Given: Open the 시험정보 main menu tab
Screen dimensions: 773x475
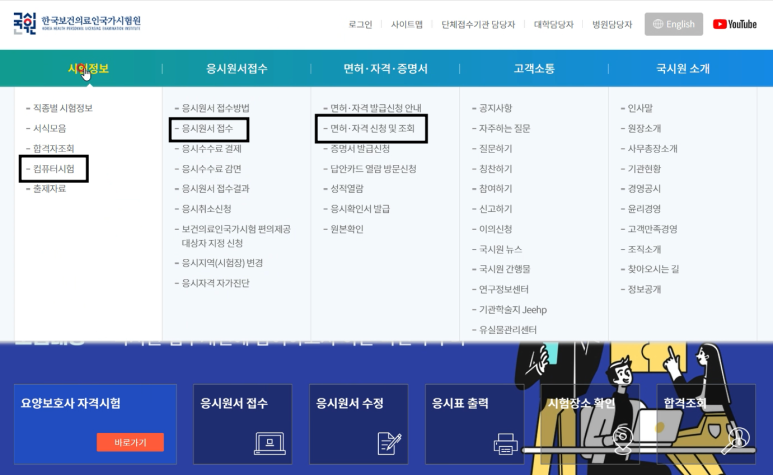Looking at the screenshot, I should (x=88, y=68).
